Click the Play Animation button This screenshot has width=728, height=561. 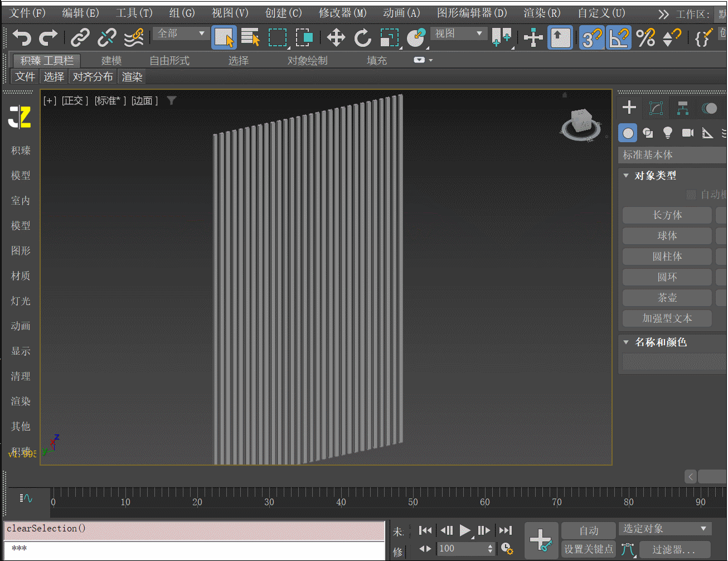465,530
